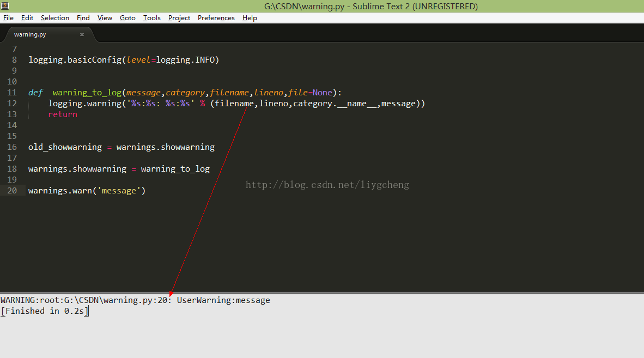Click 'category.__name__' on line 12

tap(335, 104)
